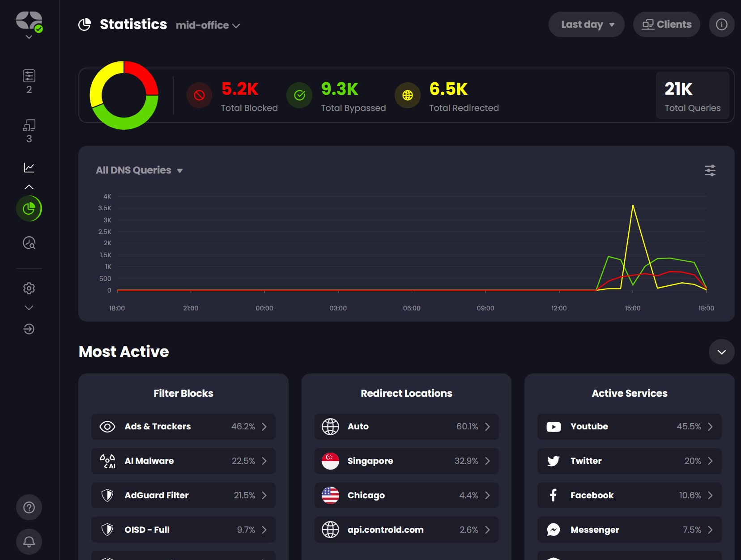Open the All DNS Queries dropdown
The height and width of the screenshot is (560, 741).
click(139, 170)
